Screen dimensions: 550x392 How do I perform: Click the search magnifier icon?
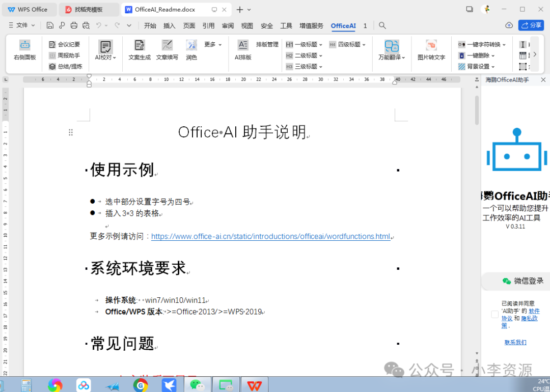pos(382,25)
